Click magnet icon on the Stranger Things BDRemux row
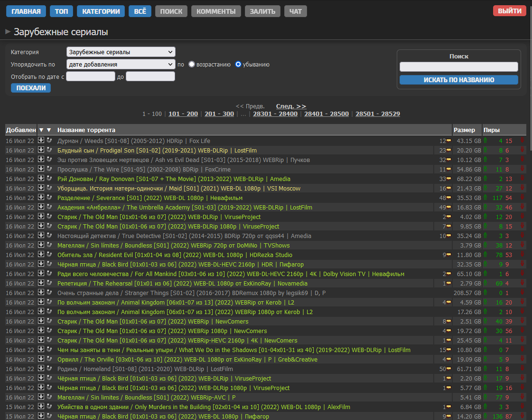This screenshot has width=532, height=420. point(49,293)
